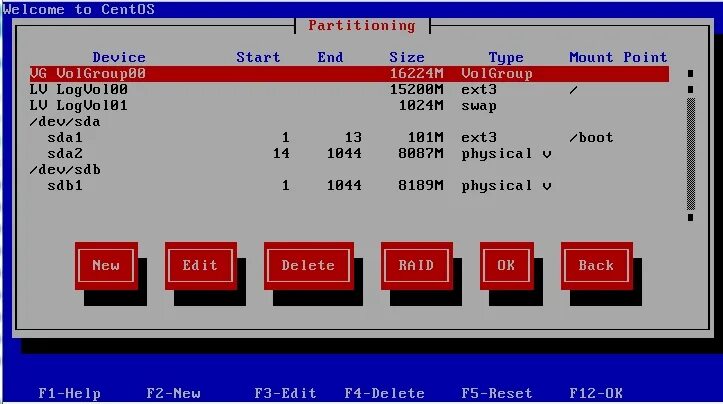Click the scrollbar top arrow marker
Image resolution: width=723 pixels, height=404 pixels.
point(690,73)
